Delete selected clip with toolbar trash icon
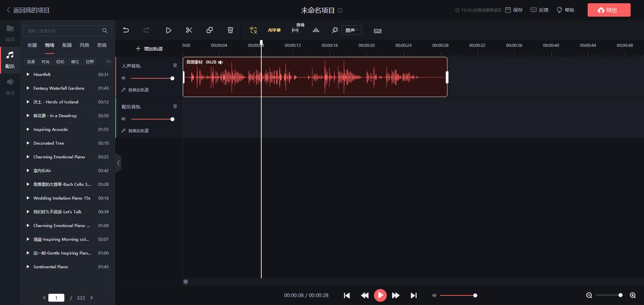 pyautogui.click(x=230, y=31)
